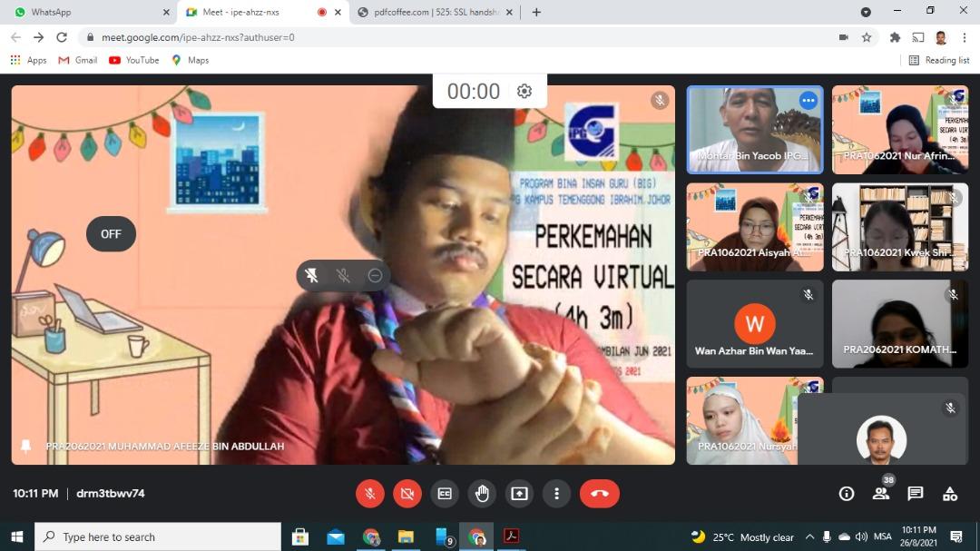
Task: Raise hand in the meeting
Action: tap(482, 494)
